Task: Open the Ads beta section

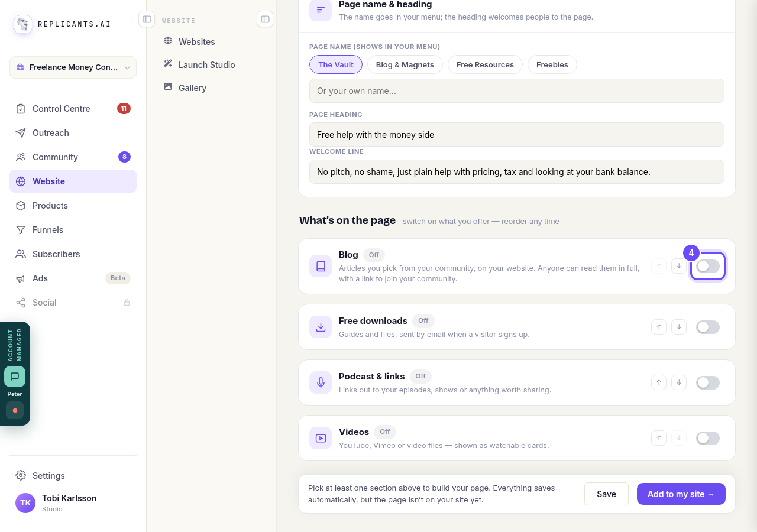Action: [x=73, y=278]
